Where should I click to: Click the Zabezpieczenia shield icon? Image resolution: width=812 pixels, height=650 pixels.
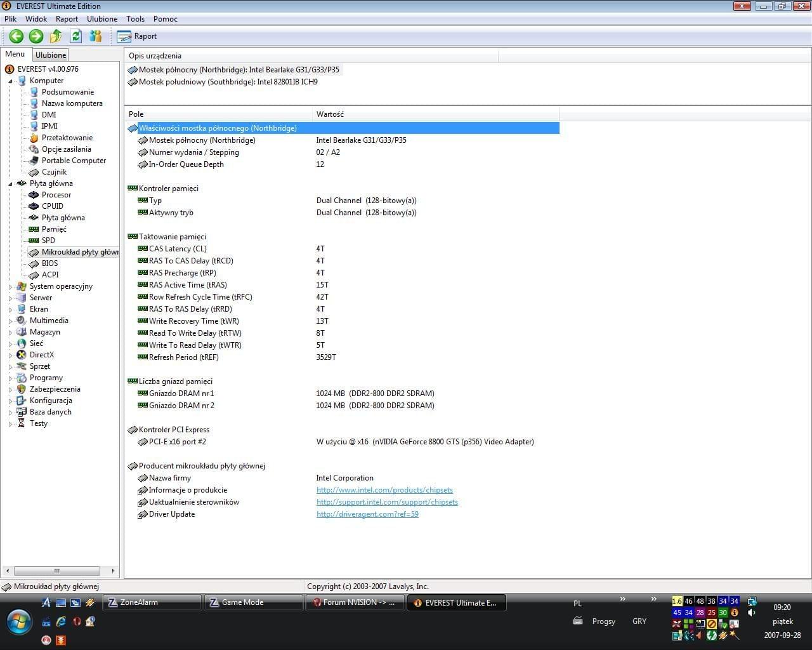(22, 389)
